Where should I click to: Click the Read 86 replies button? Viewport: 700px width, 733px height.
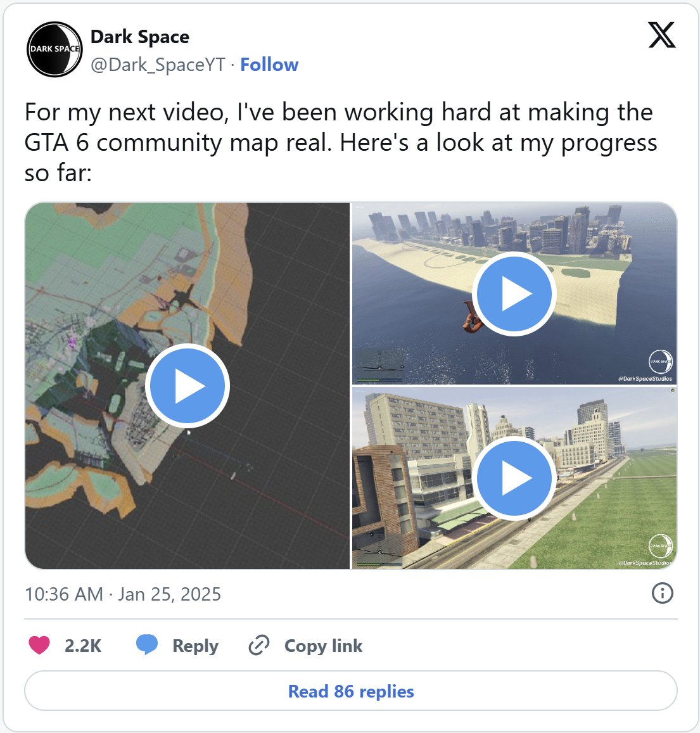(x=350, y=691)
